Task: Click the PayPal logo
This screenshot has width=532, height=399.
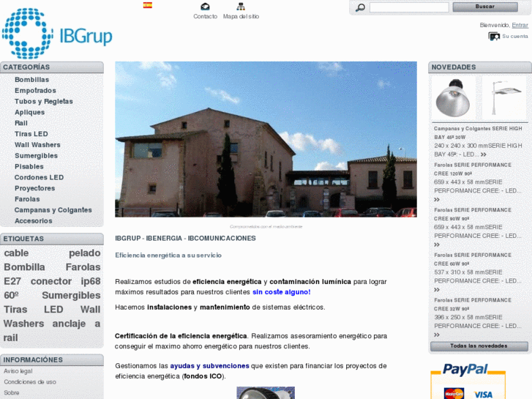Action: pos(465,370)
